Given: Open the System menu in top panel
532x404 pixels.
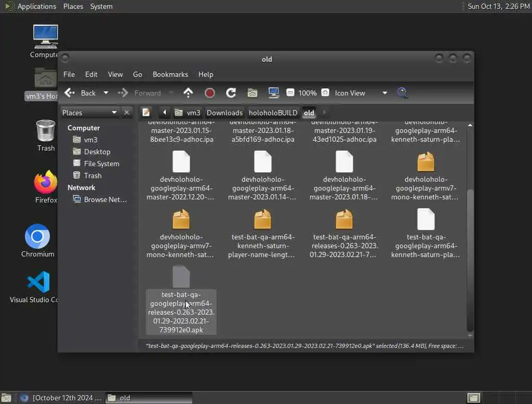Looking at the screenshot, I should click(x=101, y=6).
